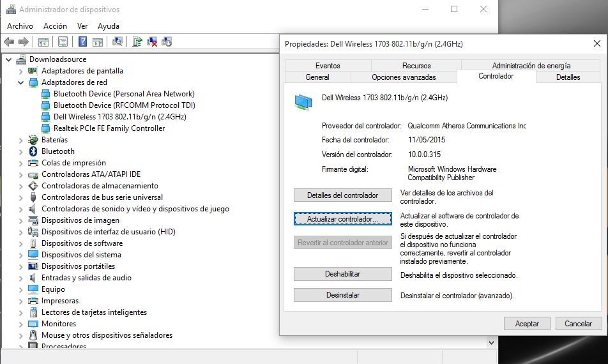Click the Desinstalar button

[343, 295]
